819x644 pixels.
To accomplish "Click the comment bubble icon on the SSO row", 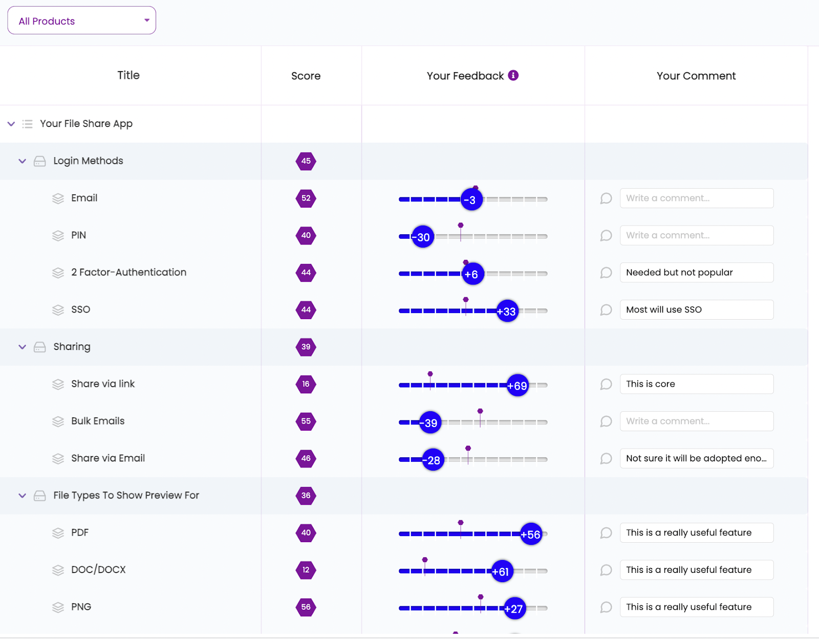I will (x=606, y=310).
